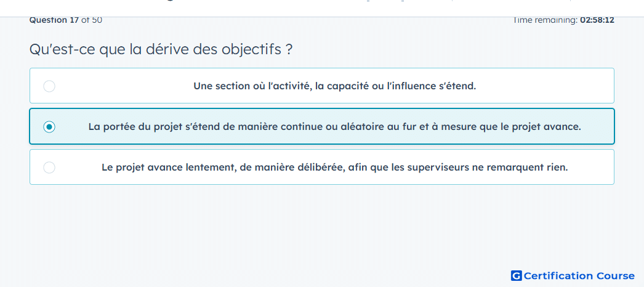Screen dimensions: 644x287
Task: Click the white header bar at the top
Action: pos(322,8)
